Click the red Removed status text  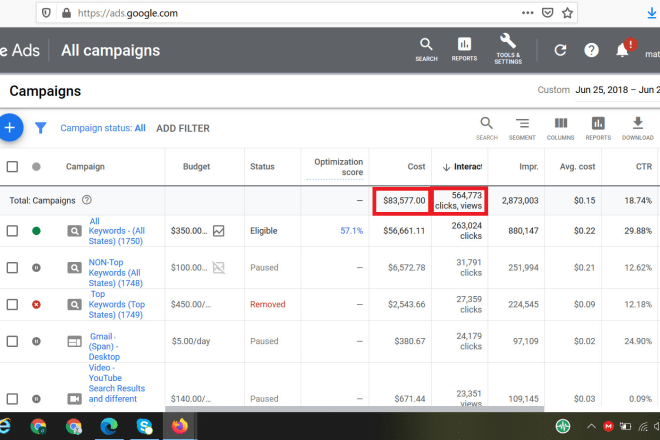pyautogui.click(x=268, y=304)
